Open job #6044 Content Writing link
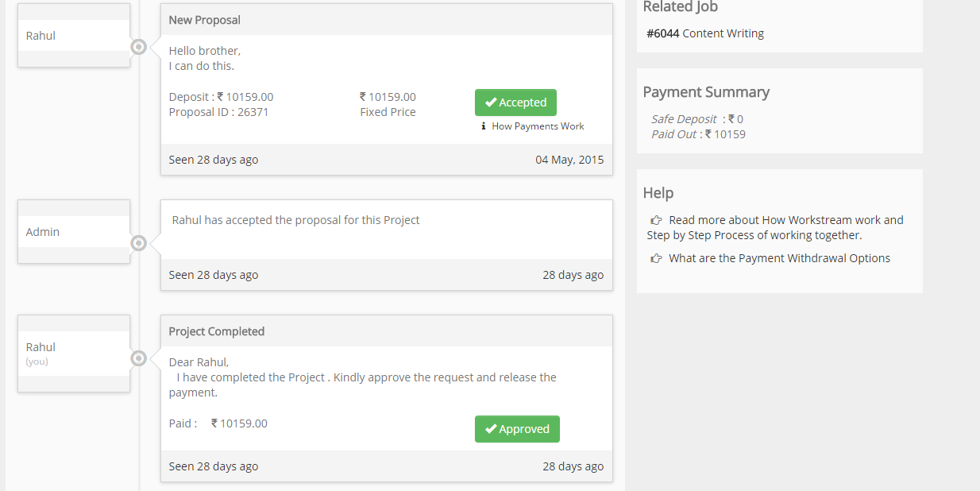This screenshot has width=980, height=491. tap(705, 33)
